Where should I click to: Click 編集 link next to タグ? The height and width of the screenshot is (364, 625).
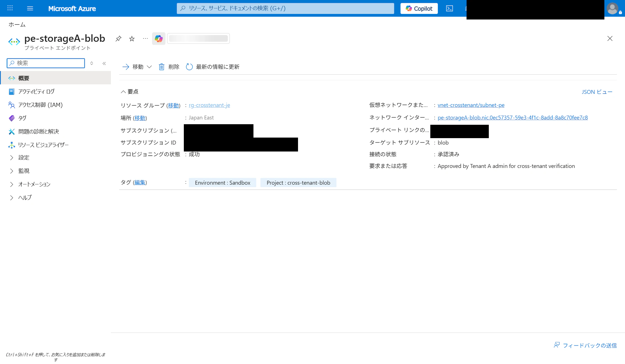[x=140, y=182]
